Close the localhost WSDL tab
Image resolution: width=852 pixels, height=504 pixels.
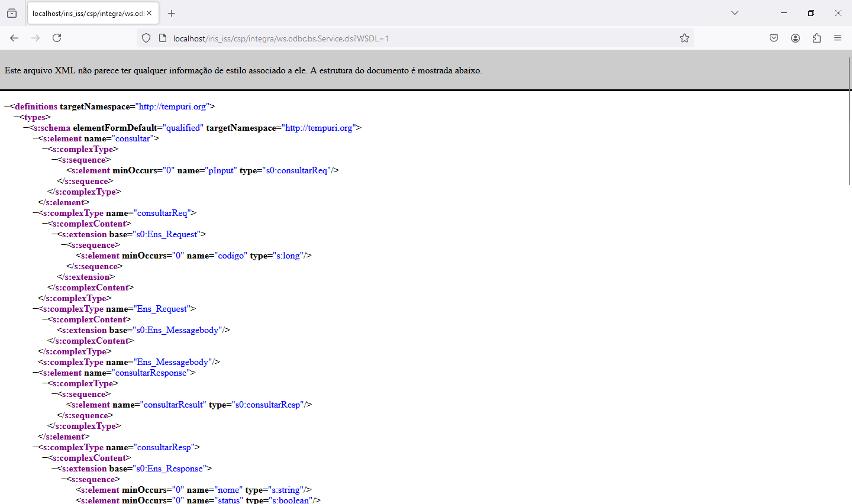tap(149, 13)
